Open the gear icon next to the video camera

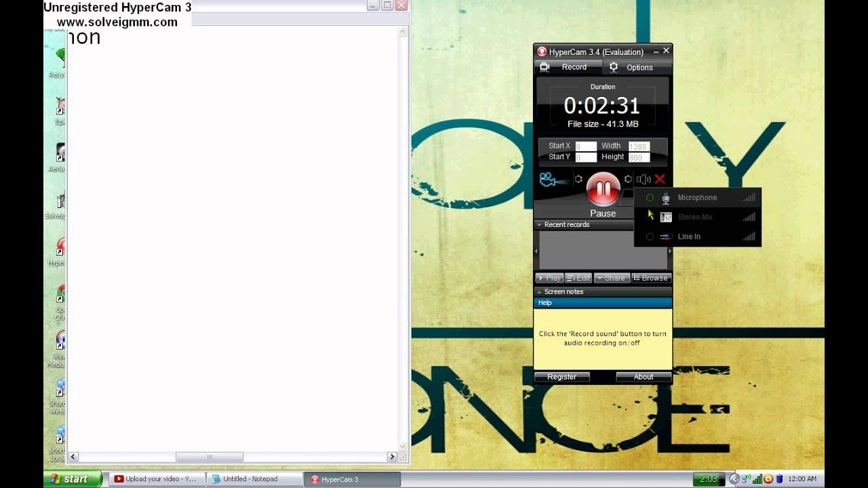pos(578,180)
